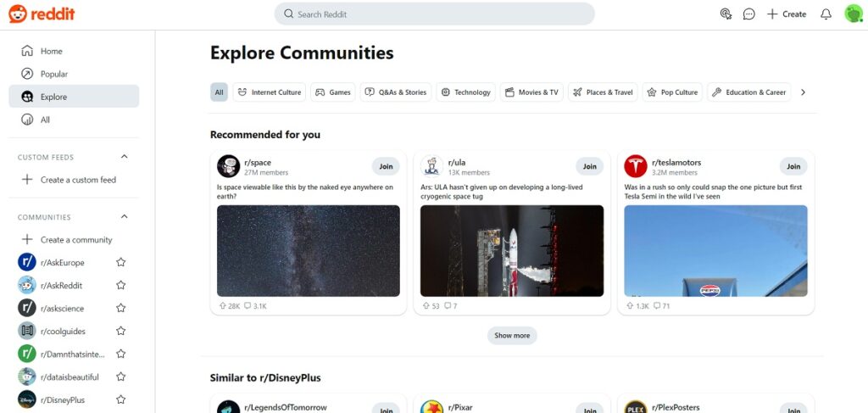The image size is (868, 413).
Task: Click the Search Reddit field
Action: point(434,14)
